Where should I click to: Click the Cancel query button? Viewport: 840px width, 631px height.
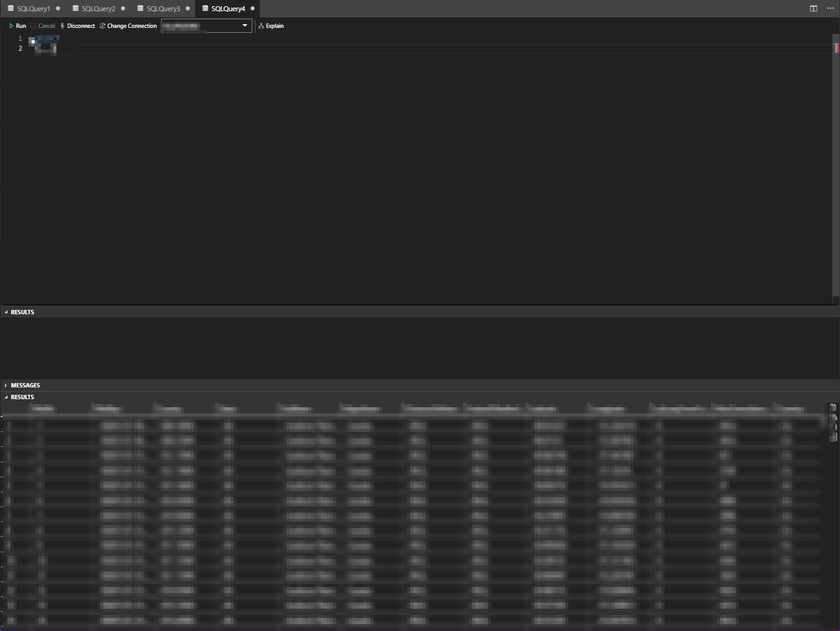[x=43, y=26]
